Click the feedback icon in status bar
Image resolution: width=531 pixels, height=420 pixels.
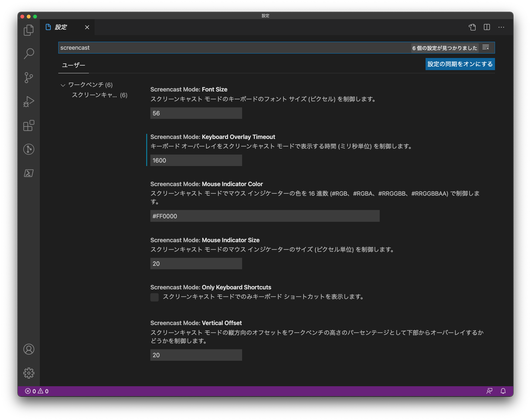click(490, 391)
